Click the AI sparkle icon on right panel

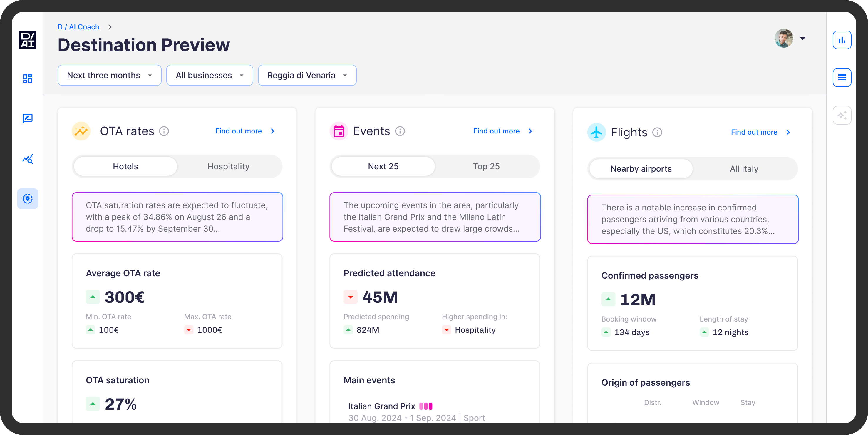[842, 116]
